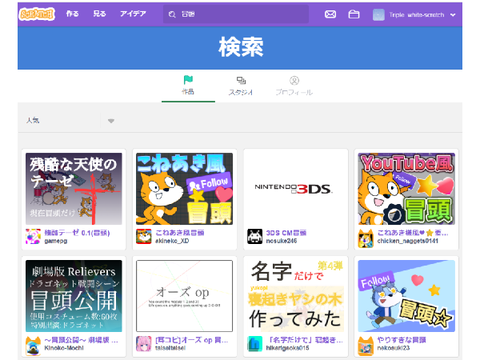Open the 作る menu item

pyautogui.click(x=72, y=14)
